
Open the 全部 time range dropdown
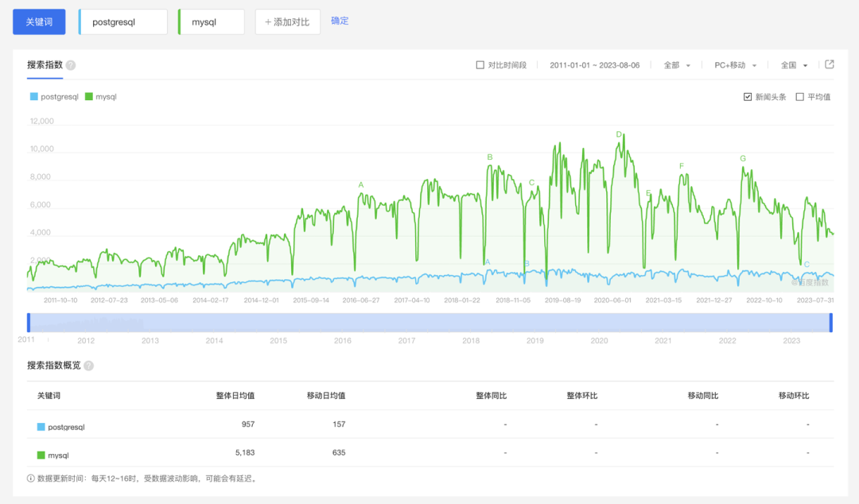click(677, 65)
